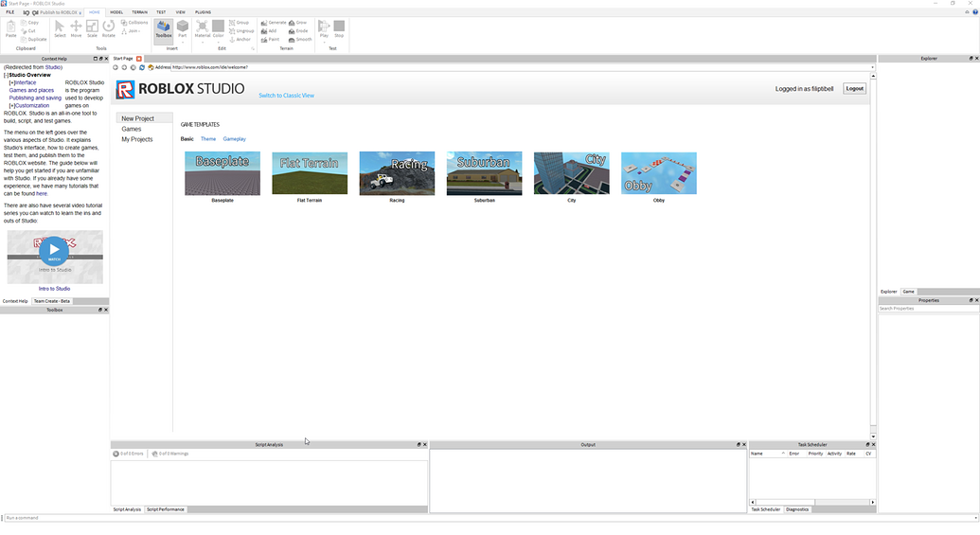This screenshot has width=980, height=535.
Task: Open the Part dropdown arrow
Action: point(183,42)
